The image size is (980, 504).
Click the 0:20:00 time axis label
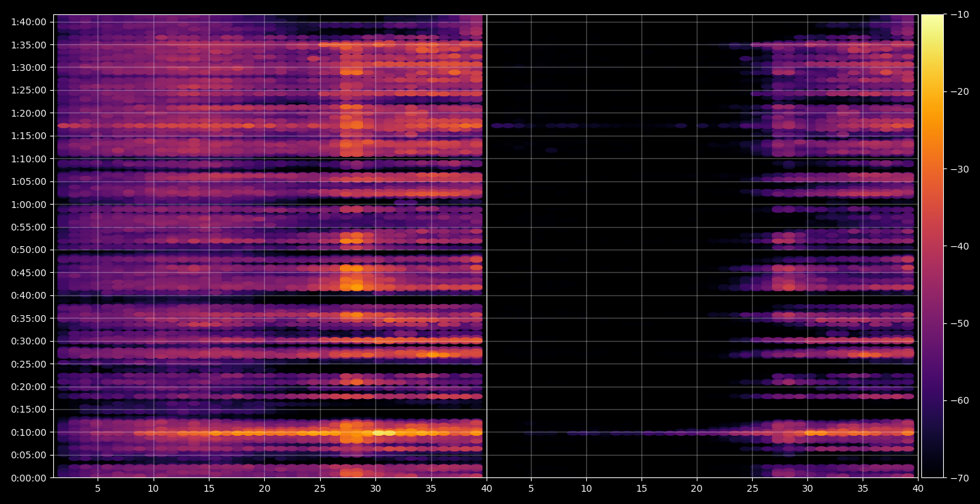(x=29, y=386)
